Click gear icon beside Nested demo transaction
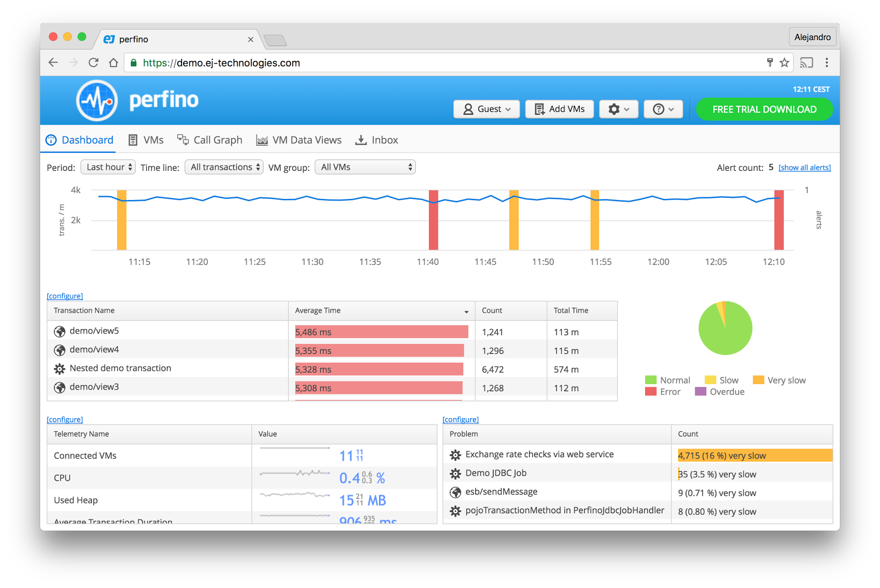This screenshot has width=880, height=588. (x=59, y=369)
